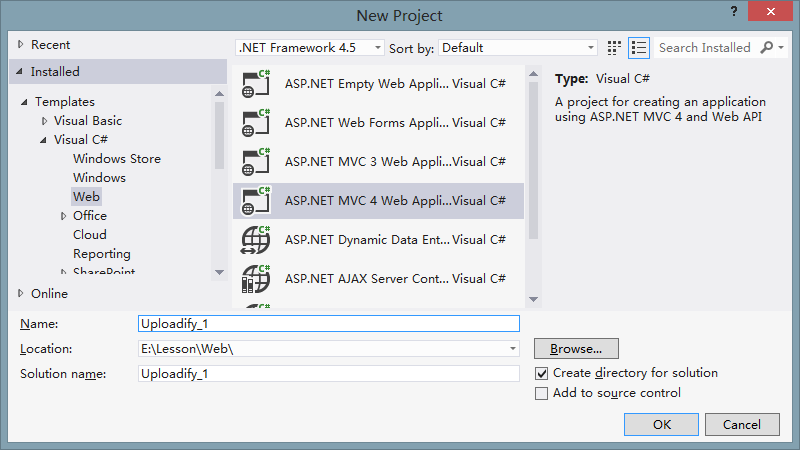
Task: Click the tree panel scroll up arrow
Action: [219, 93]
